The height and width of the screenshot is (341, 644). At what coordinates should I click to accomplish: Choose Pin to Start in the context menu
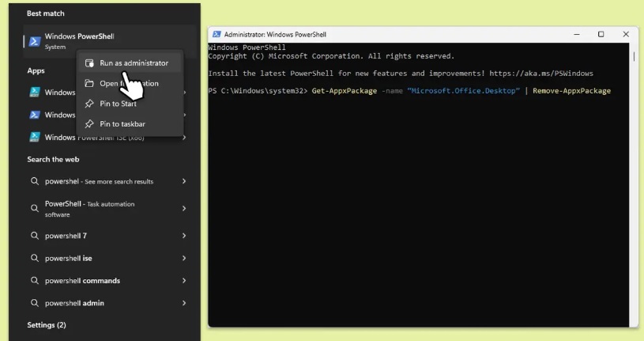(x=118, y=104)
